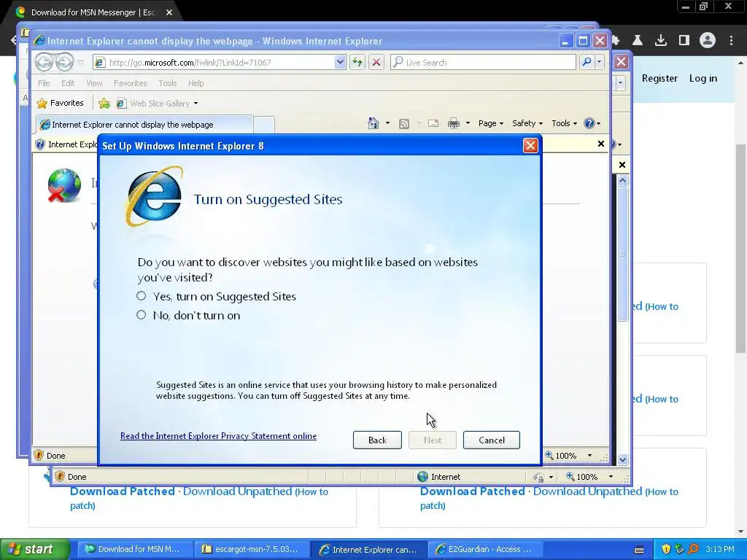Viewport: 747px width, 560px height.
Task: Open the Tools menu in IE menu bar
Action: [x=167, y=83]
